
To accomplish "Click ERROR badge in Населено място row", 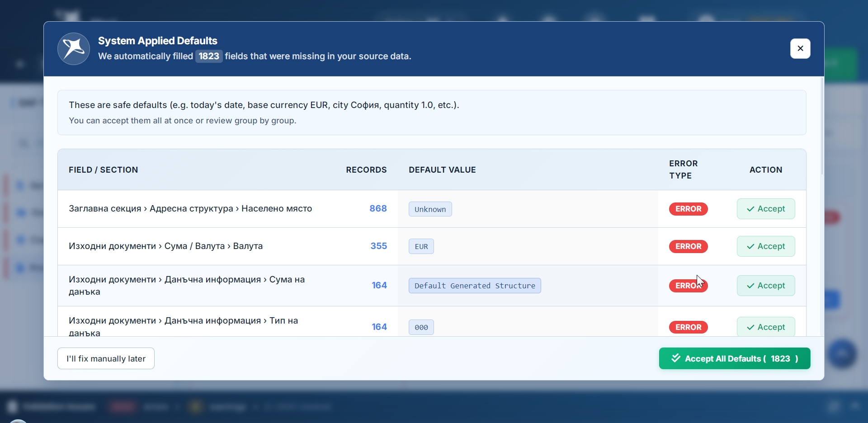I will click(x=689, y=209).
